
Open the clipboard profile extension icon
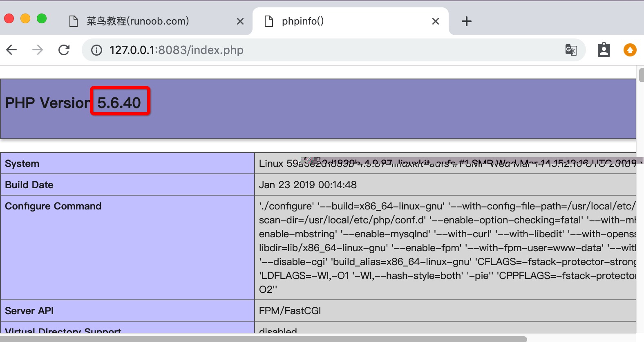pos(604,50)
